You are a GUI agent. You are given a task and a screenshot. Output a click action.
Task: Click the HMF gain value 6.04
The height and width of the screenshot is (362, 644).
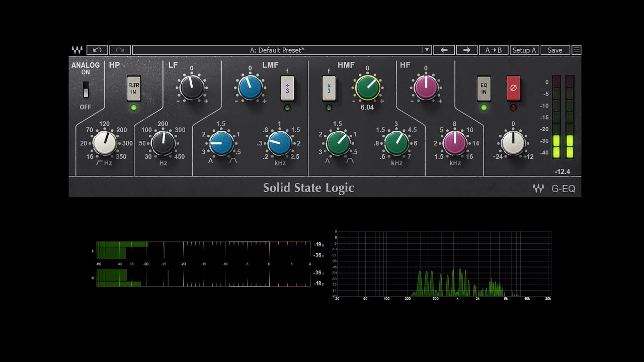coord(367,108)
